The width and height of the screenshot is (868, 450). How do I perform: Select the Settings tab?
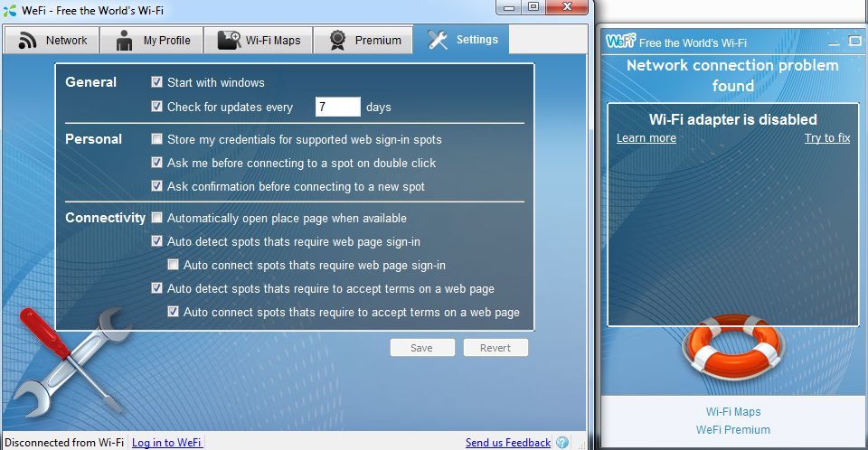coord(461,39)
